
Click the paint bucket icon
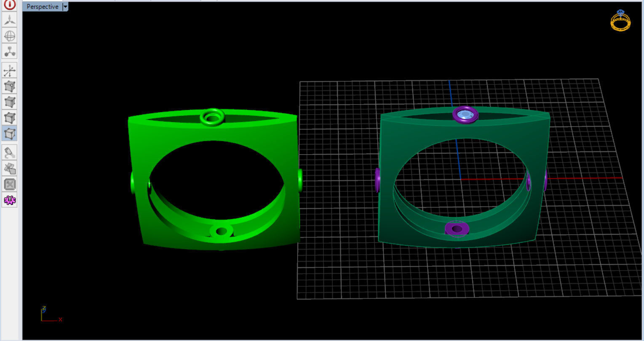[x=10, y=153]
